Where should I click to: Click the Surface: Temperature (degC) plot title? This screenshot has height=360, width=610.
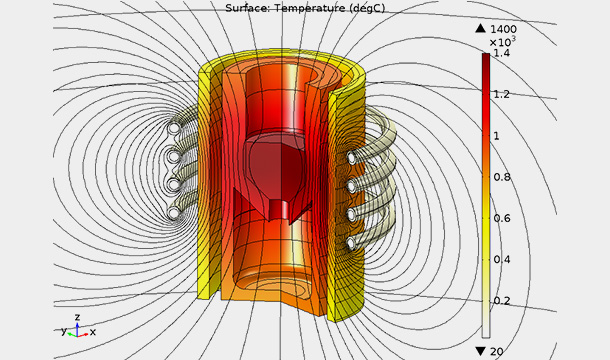tap(305, 8)
